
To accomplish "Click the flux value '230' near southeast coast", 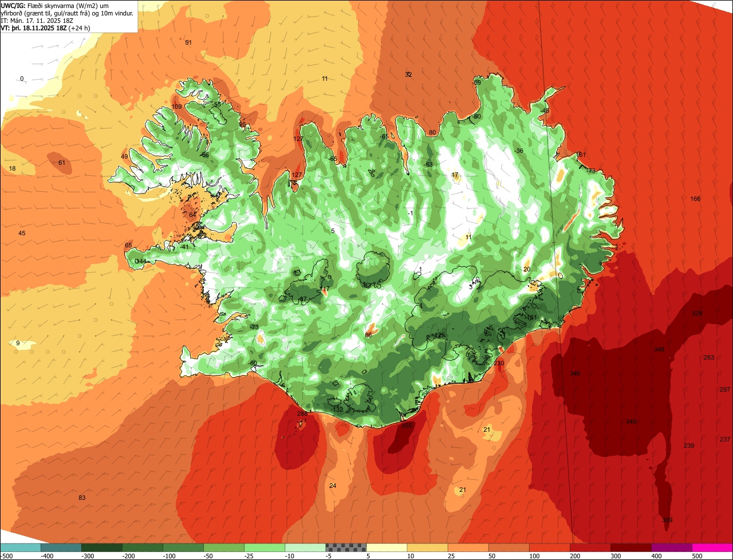I will [x=499, y=363].
